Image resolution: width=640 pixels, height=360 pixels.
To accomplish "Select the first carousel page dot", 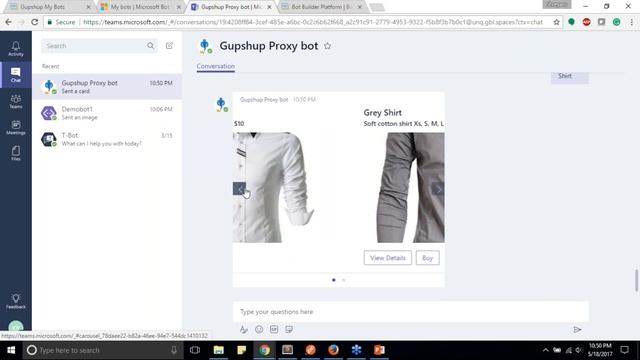I will pyautogui.click(x=334, y=280).
